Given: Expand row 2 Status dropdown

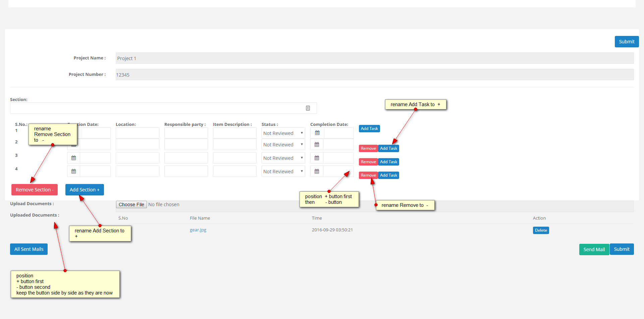Looking at the screenshot, I should click(x=283, y=145).
